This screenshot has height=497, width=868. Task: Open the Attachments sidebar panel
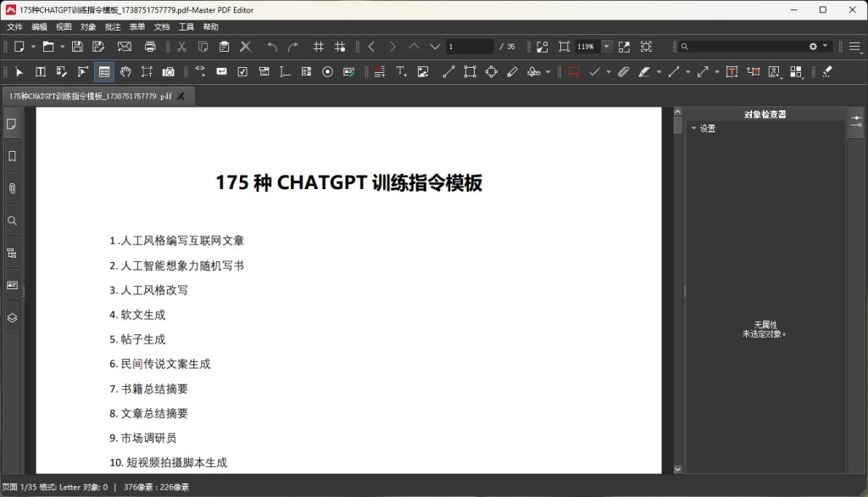point(12,188)
